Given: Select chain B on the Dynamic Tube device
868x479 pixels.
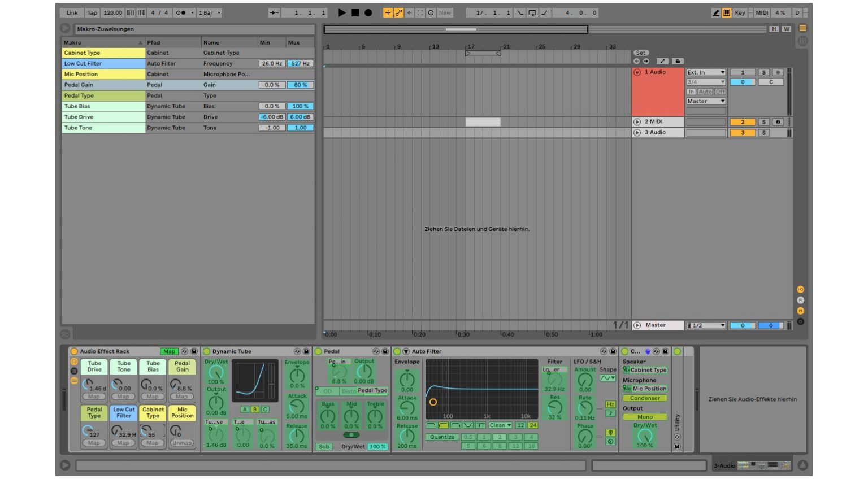Looking at the screenshot, I should point(255,409).
